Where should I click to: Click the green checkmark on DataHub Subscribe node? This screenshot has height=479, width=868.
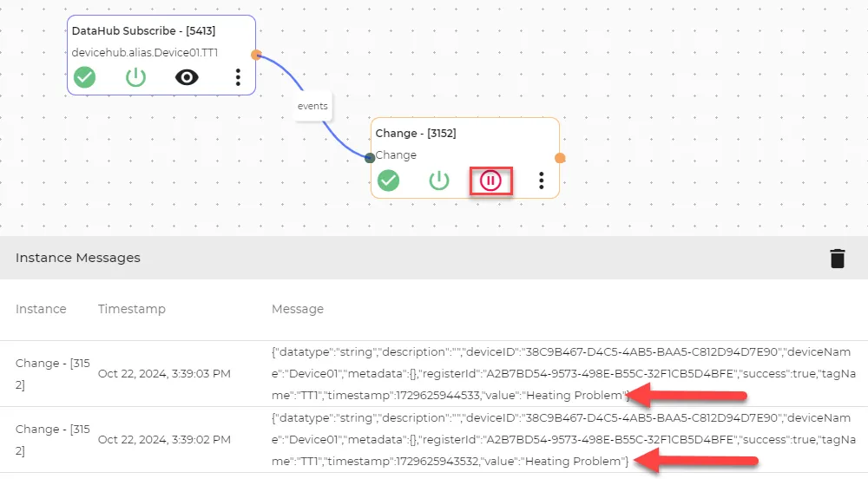[85, 77]
